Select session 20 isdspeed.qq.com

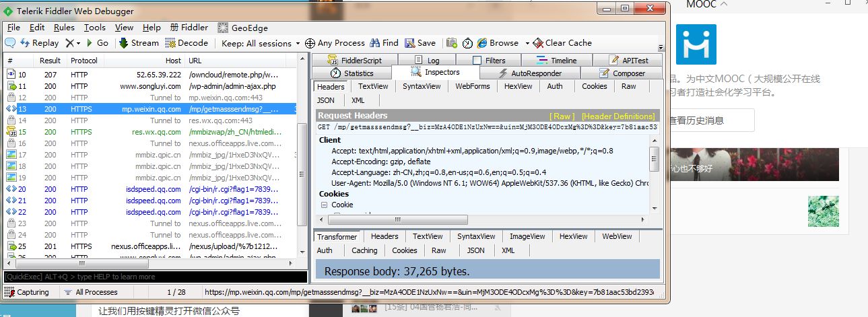tap(152, 189)
